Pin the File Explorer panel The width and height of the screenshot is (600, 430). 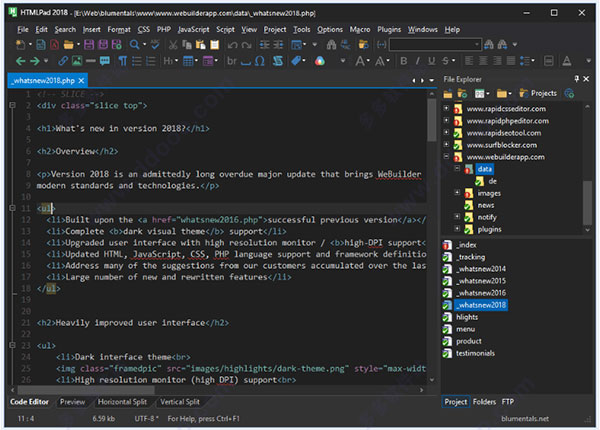click(577, 79)
